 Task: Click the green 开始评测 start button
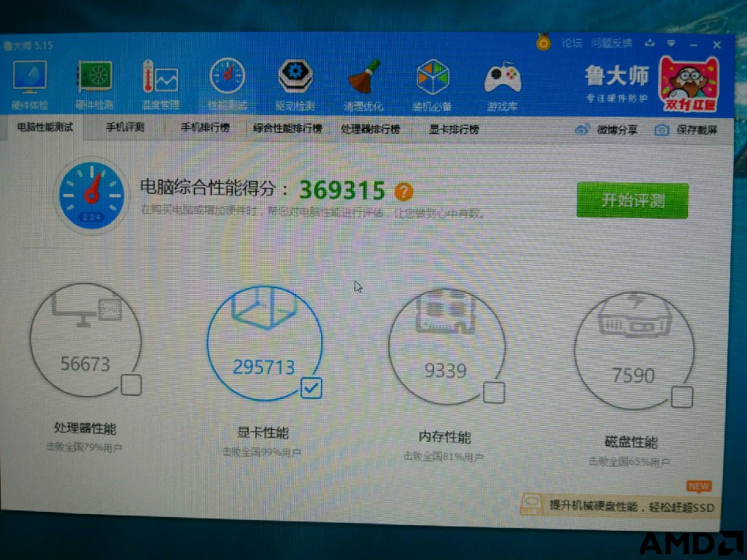click(632, 200)
